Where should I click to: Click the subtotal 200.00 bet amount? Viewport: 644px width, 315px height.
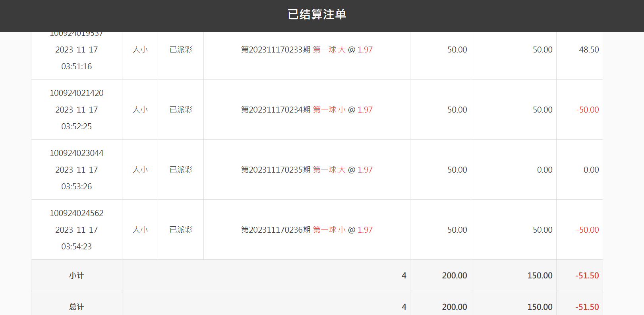click(x=454, y=276)
